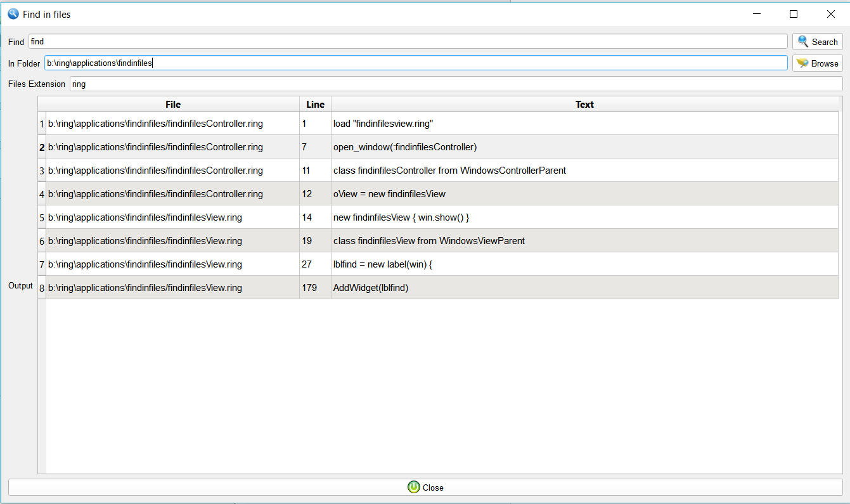The image size is (850, 504).
Task: Select file cell in row 7
Action: [x=173, y=264]
